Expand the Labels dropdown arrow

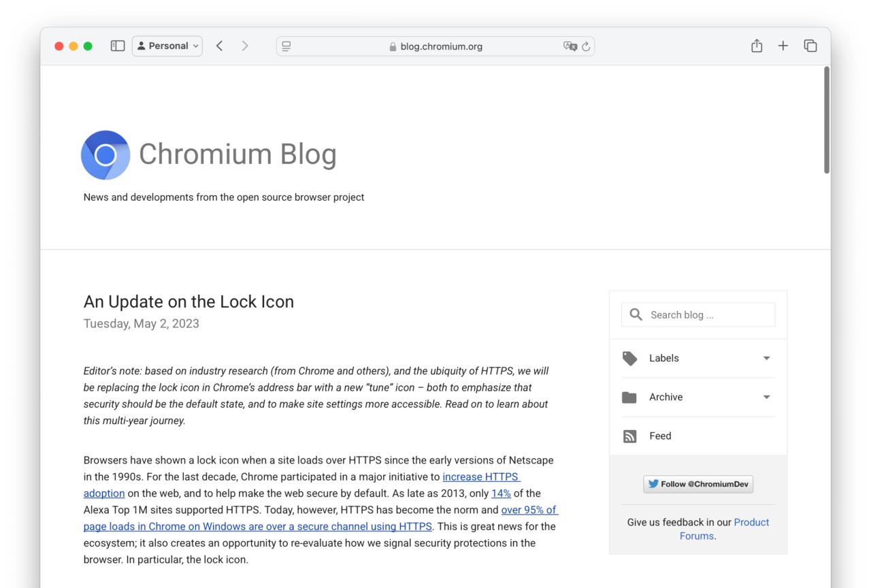coord(766,358)
